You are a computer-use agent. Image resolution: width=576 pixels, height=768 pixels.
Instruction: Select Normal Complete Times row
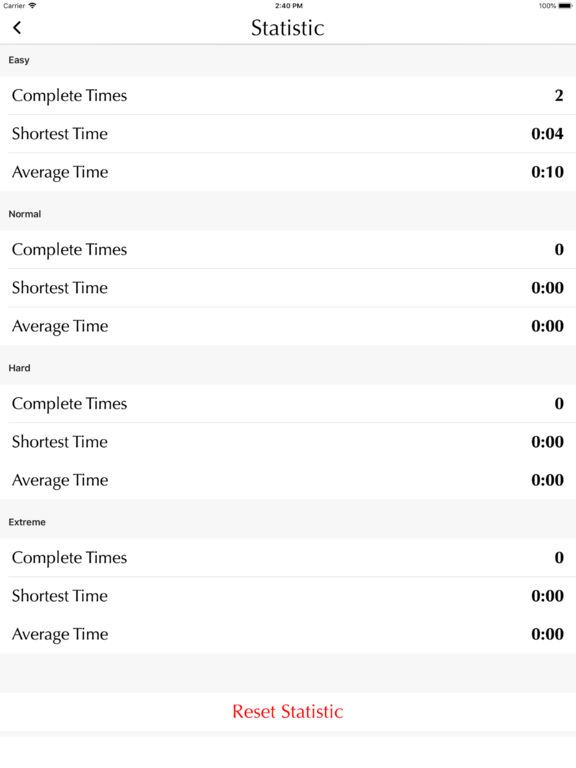coord(288,249)
